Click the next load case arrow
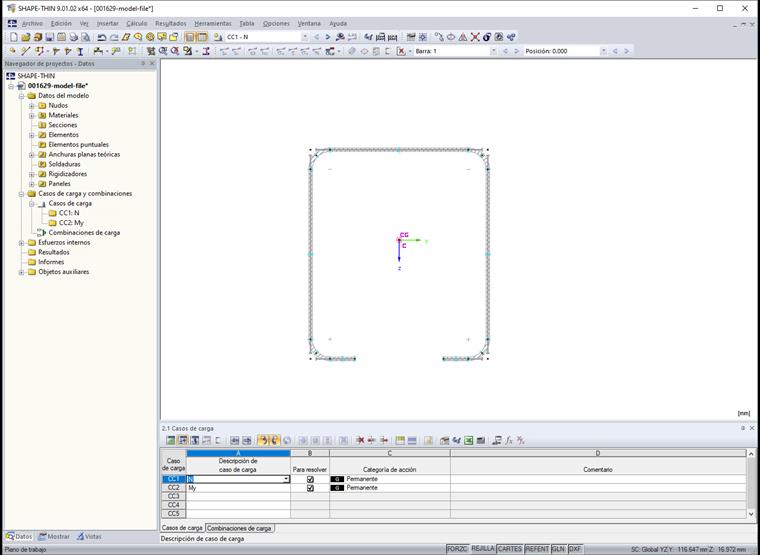This screenshot has height=555, width=760. [328, 37]
